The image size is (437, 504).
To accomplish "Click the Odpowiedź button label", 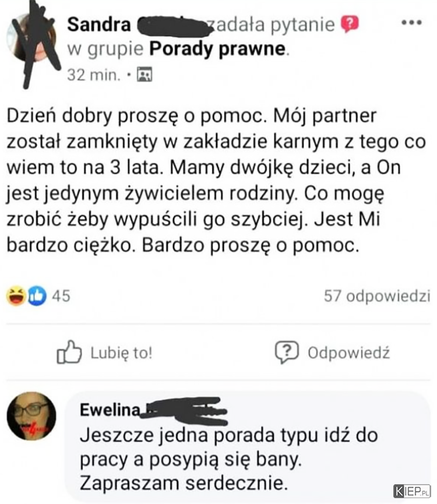I will [x=348, y=353].
